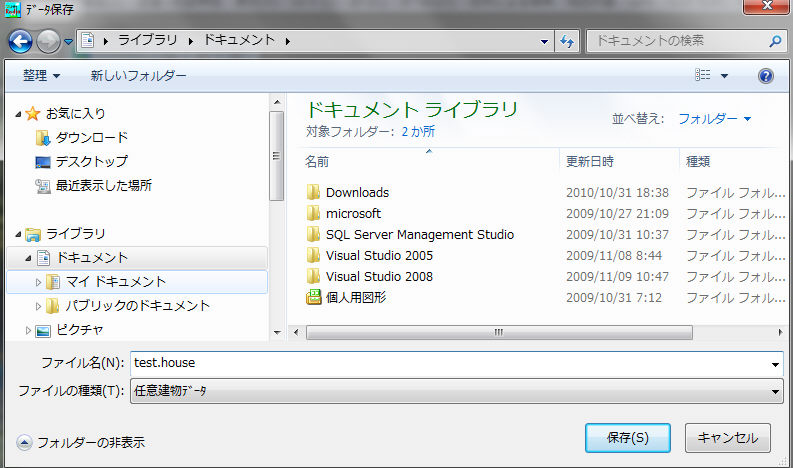This screenshot has height=468, width=793.
Task: Open the 並べ替え フォルダー dropdown
Action: pos(714,118)
